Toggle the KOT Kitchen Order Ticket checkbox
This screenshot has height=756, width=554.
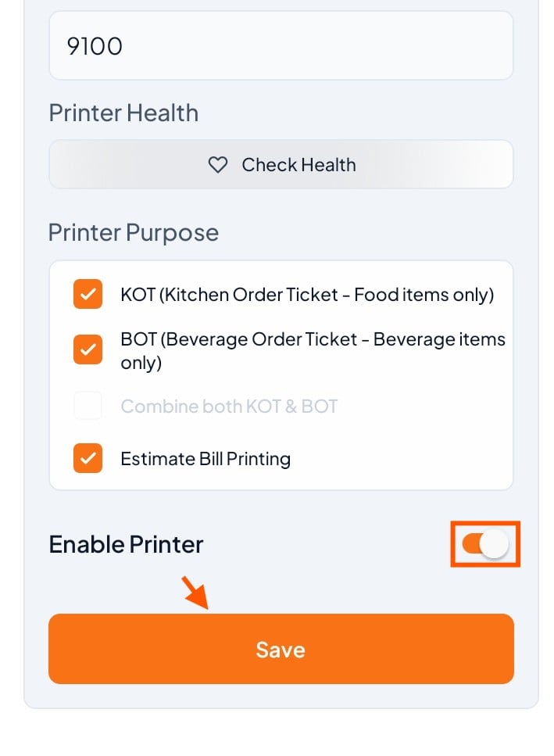[x=88, y=294]
